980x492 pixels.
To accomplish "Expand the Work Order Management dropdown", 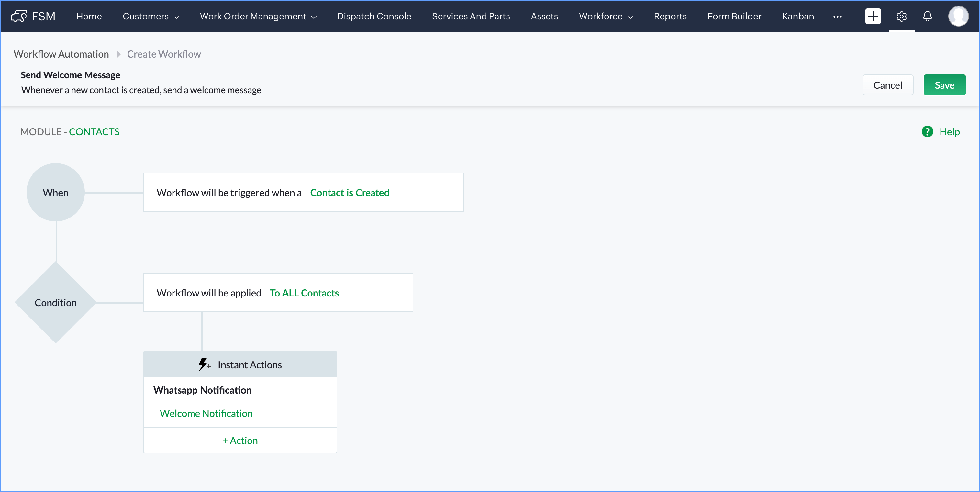I will pos(258,17).
